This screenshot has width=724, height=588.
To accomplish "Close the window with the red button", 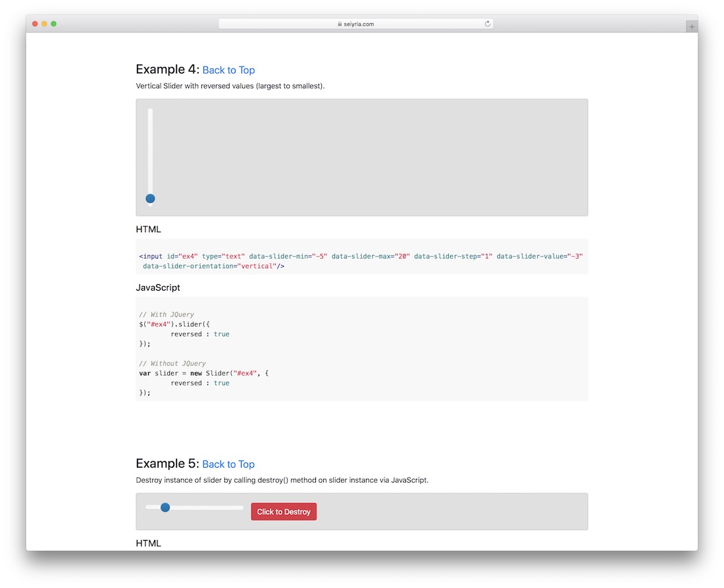I will click(35, 24).
